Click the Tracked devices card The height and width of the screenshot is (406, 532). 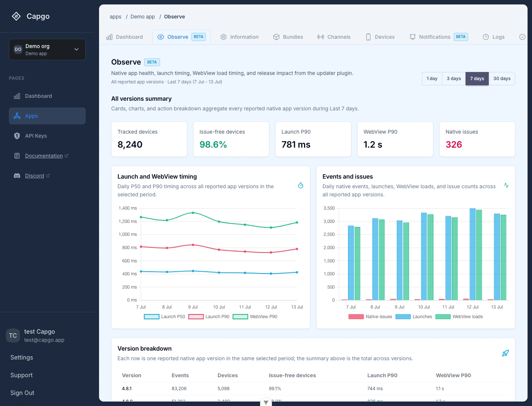coord(149,139)
